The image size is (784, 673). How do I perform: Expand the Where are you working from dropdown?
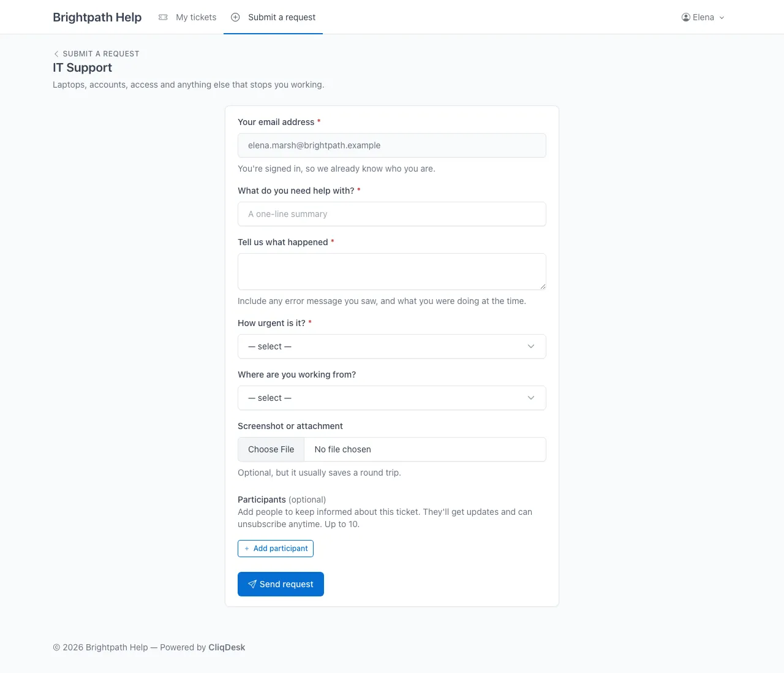pos(392,398)
